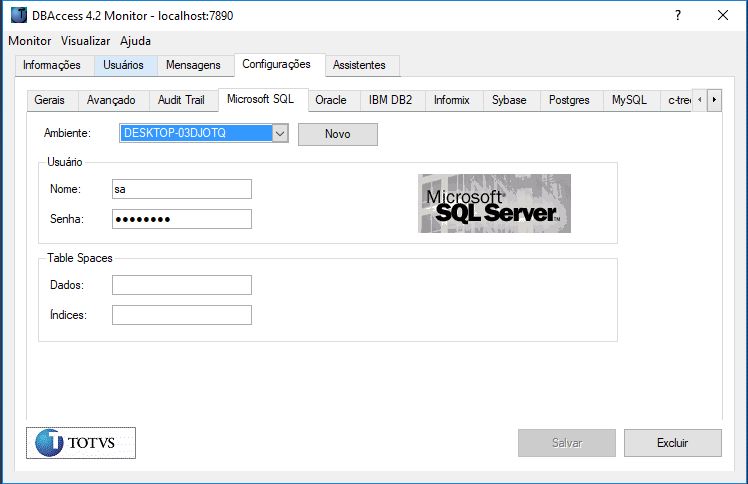
Task: Open the Gerais sub-tab
Action: (50, 100)
